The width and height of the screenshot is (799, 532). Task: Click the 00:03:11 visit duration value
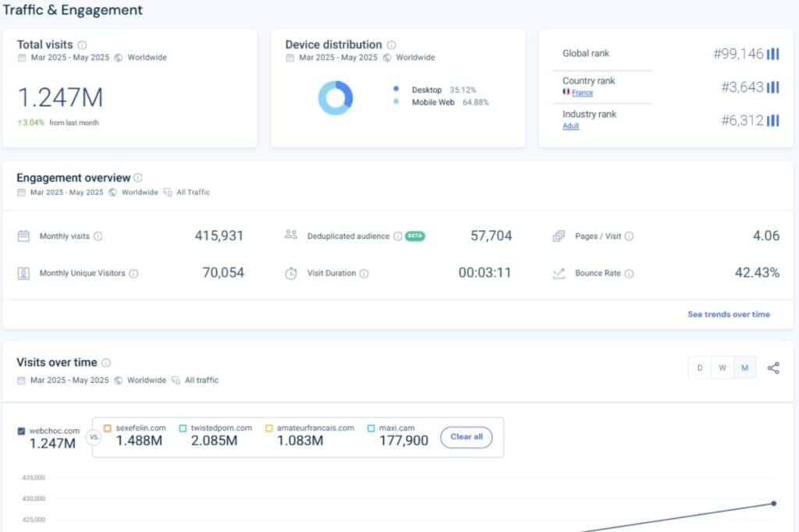click(x=485, y=272)
